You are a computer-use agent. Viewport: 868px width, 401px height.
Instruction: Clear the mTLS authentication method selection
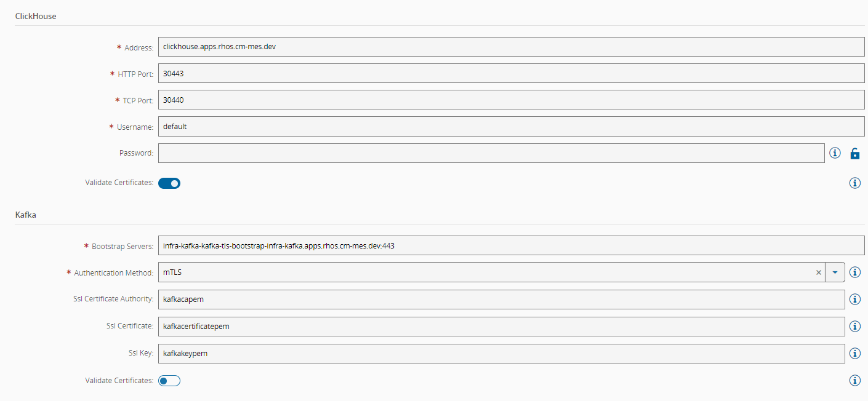tap(818, 272)
